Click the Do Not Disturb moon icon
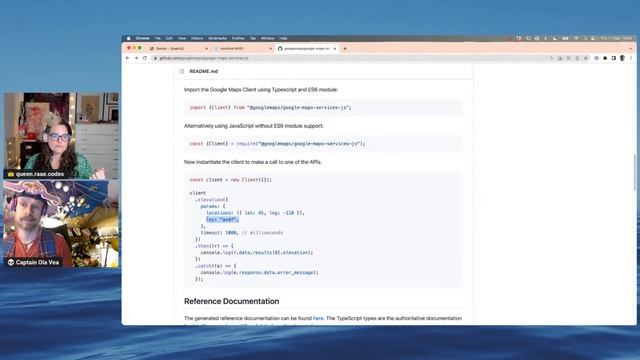This screenshot has width=640, height=360. click(x=554, y=38)
